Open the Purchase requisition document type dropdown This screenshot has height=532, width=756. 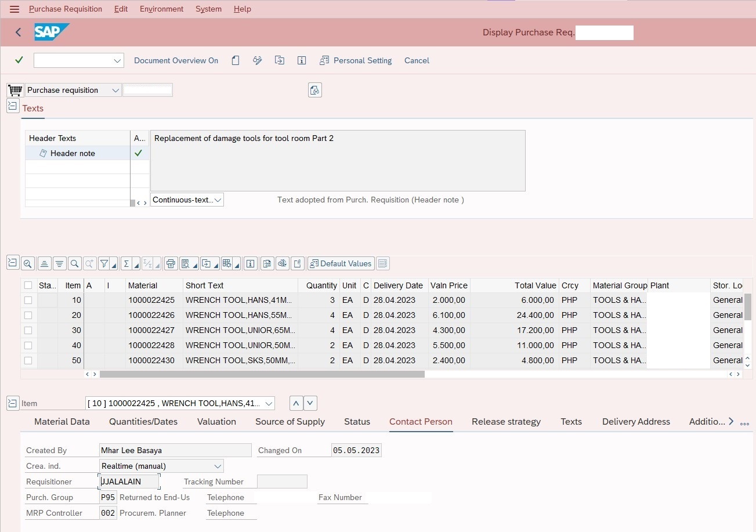[115, 90]
